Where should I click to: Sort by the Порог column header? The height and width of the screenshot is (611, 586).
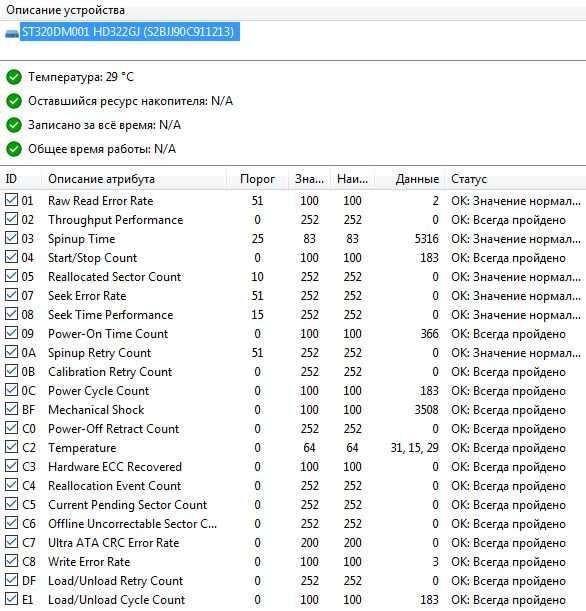click(258, 179)
